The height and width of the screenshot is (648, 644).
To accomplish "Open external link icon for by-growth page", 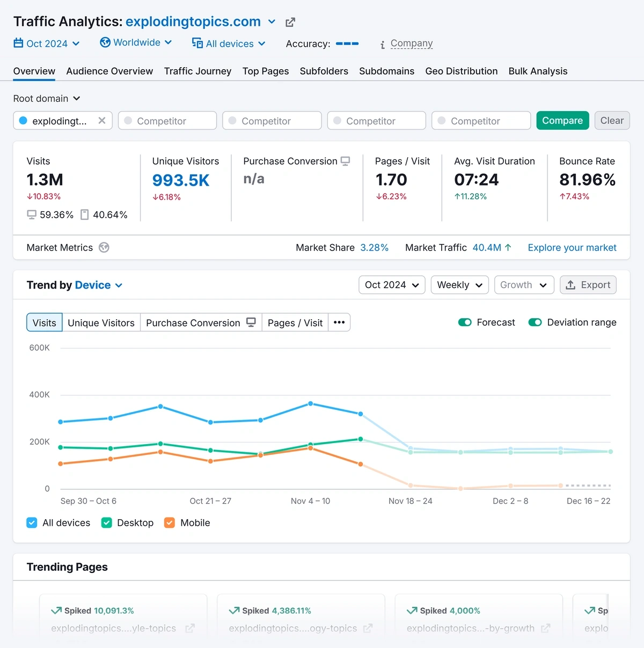I will (x=545, y=628).
